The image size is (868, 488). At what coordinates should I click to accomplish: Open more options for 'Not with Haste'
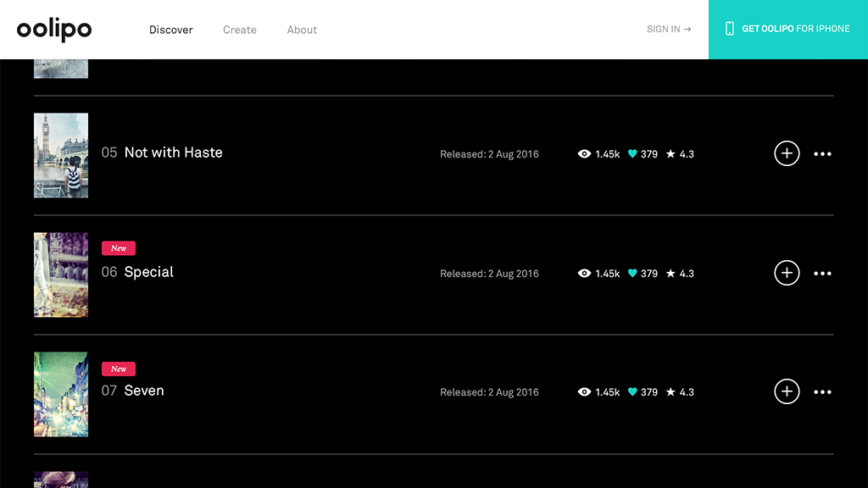coord(822,154)
